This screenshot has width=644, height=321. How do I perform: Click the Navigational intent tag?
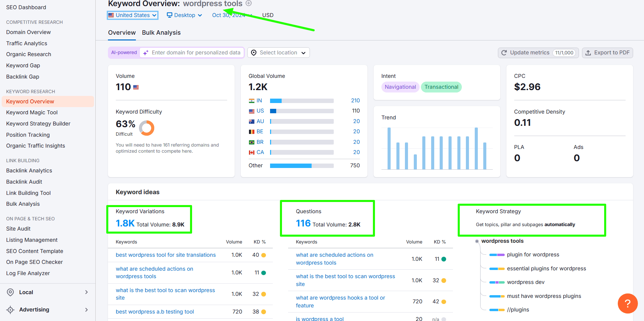[400, 87]
